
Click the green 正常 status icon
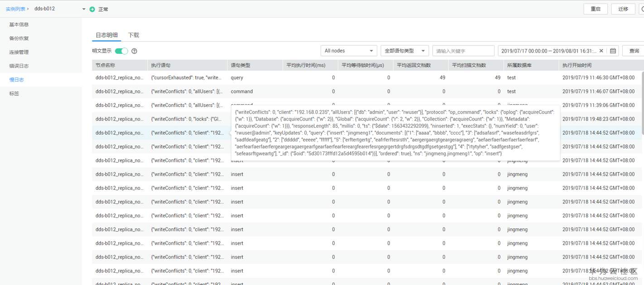click(x=92, y=9)
